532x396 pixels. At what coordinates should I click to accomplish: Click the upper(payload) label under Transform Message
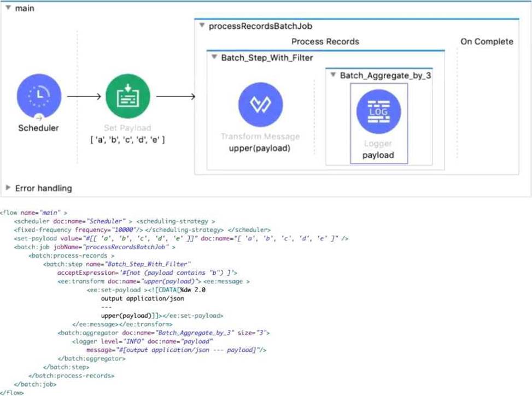coord(260,149)
